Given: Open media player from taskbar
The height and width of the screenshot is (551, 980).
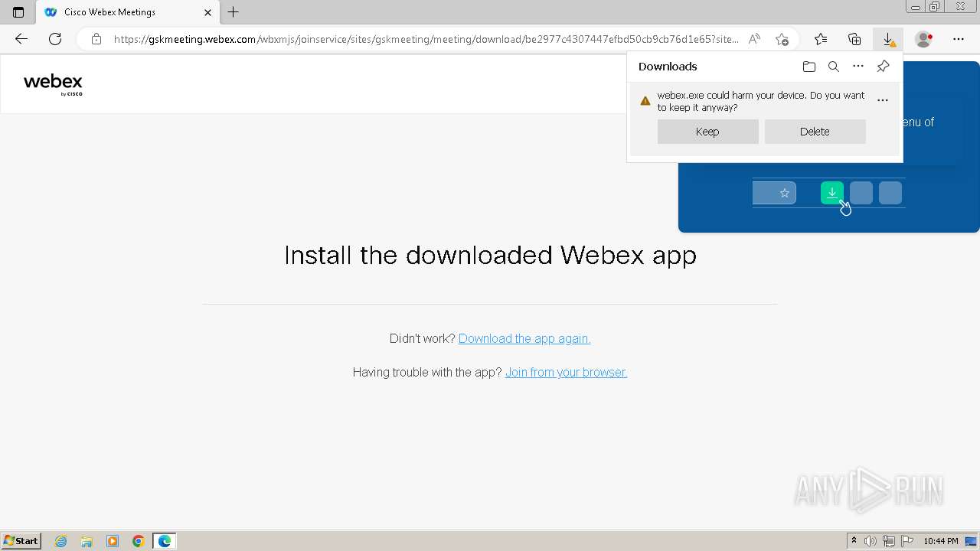Looking at the screenshot, I should [113, 541].
